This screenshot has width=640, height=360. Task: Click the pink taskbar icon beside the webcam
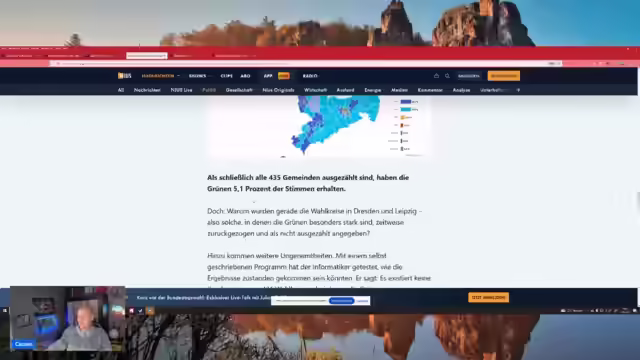click(131, 311)
